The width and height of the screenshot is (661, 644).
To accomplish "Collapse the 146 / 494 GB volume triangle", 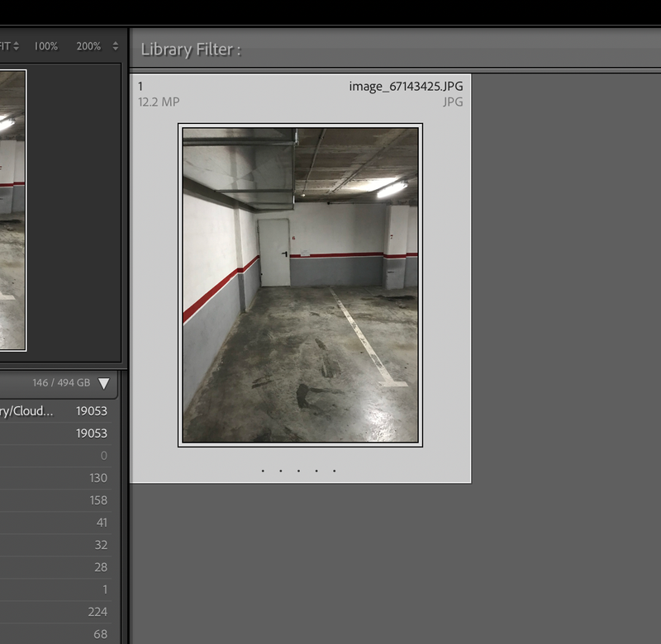I will point(103,383).
